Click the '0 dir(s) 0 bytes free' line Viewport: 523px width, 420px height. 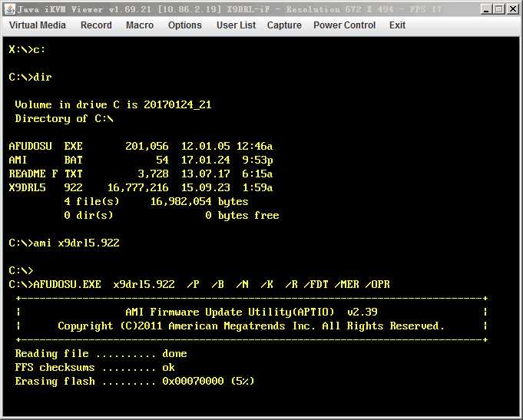click(x=171, y=216)
